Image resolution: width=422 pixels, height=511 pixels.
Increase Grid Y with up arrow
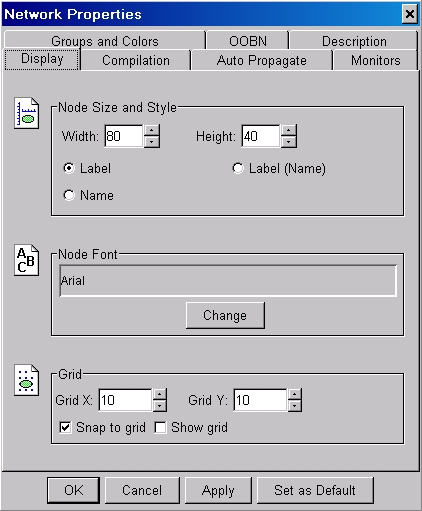pyautogui.click(x=294, y=394)
